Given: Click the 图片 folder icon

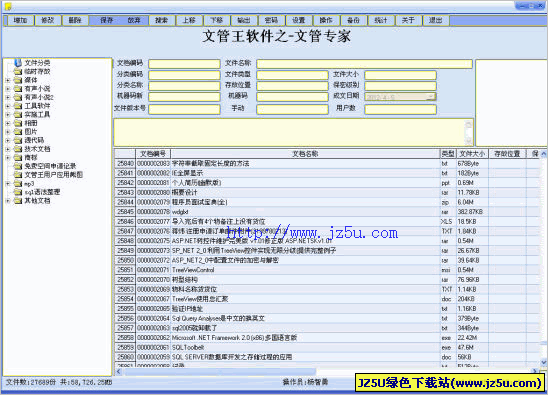Looking at the screenshot, I should click(18, 132).
